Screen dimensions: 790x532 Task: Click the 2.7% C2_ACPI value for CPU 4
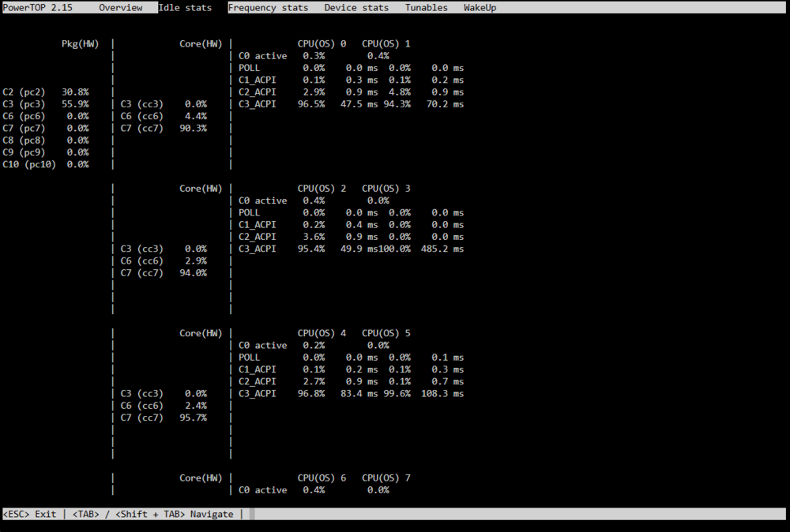pos(314,381)
